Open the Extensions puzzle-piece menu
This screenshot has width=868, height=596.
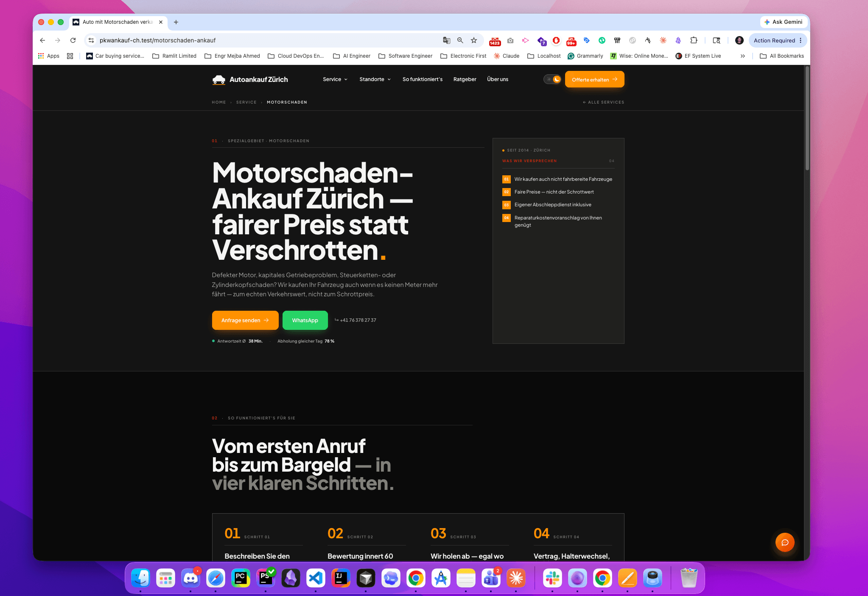point(694,40)
